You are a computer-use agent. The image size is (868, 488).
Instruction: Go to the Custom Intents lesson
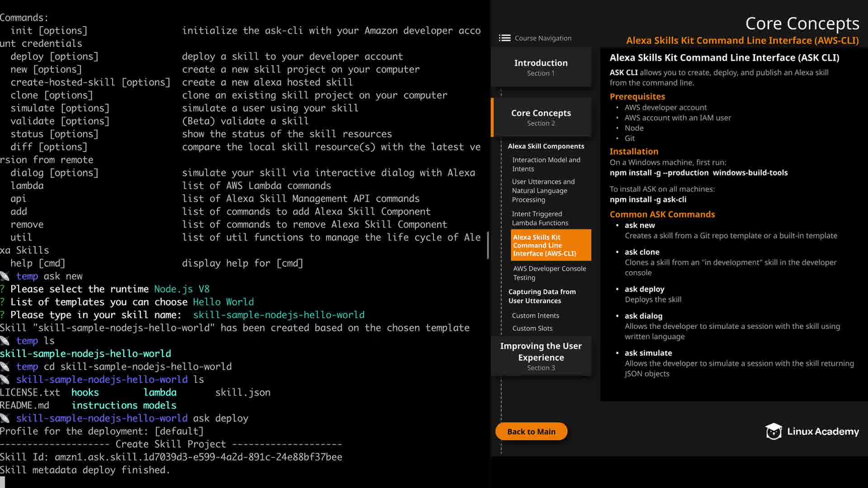tap(535, 315)
